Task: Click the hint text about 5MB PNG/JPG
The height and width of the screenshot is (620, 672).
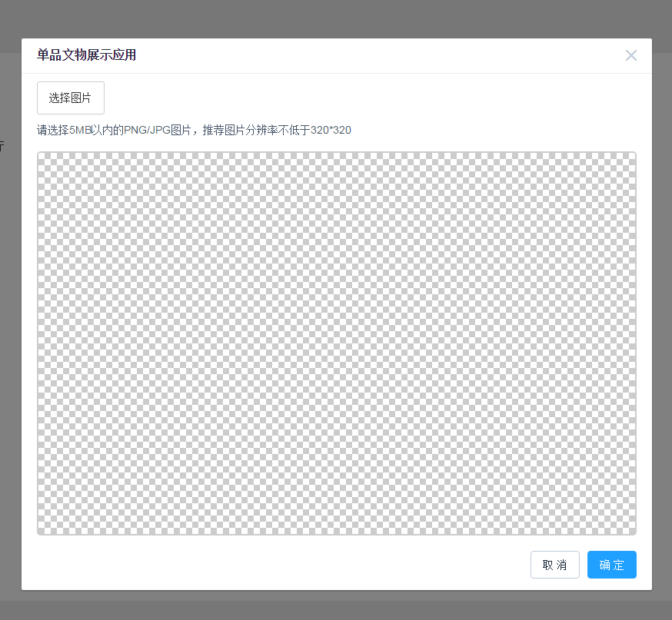Action: [x=194, y=130]
